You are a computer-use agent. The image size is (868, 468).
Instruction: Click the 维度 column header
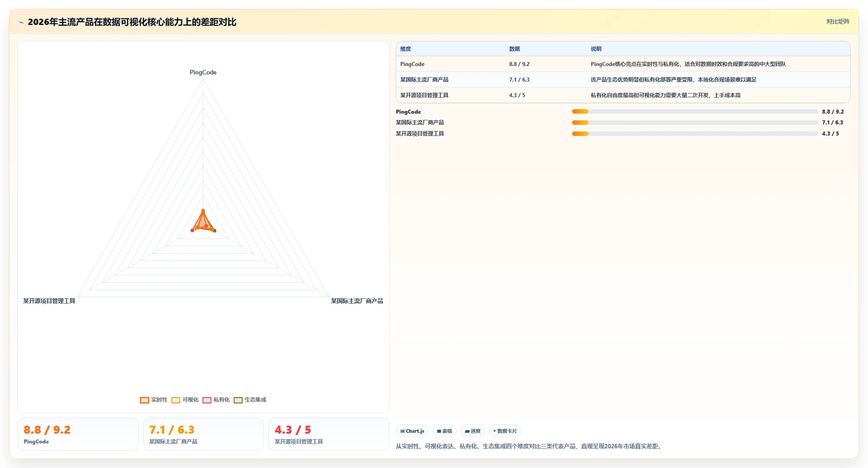point(405,49)
